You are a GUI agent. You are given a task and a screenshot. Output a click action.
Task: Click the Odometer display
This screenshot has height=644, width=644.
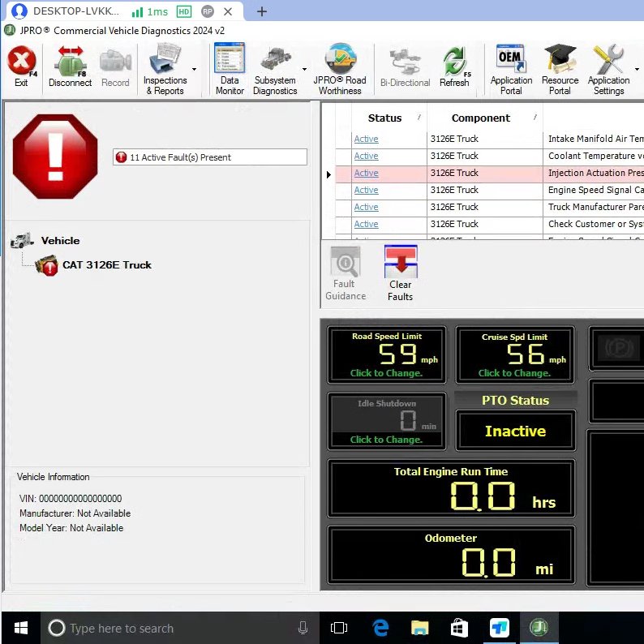pyautogui.click(x=451, y=555)
